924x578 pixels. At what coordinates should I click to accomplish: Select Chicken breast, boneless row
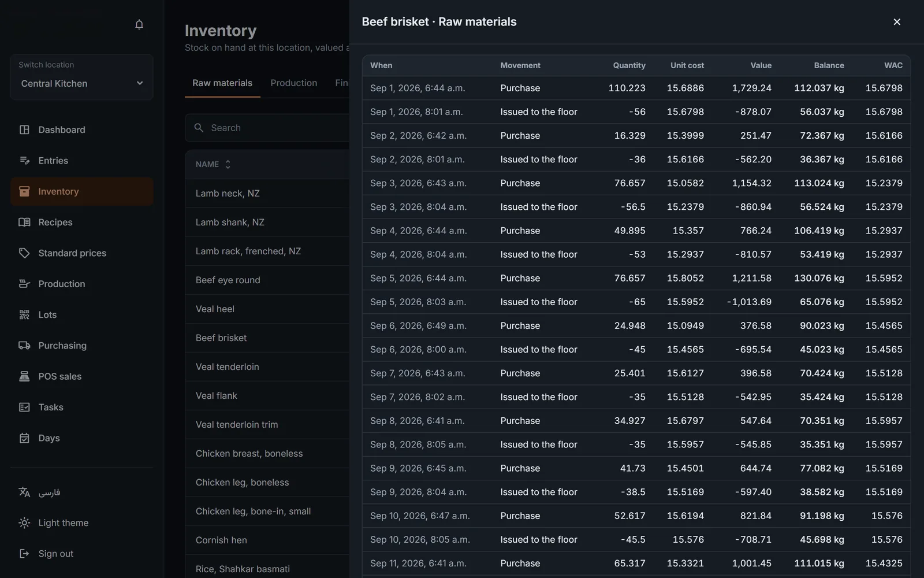coord(267,453)
